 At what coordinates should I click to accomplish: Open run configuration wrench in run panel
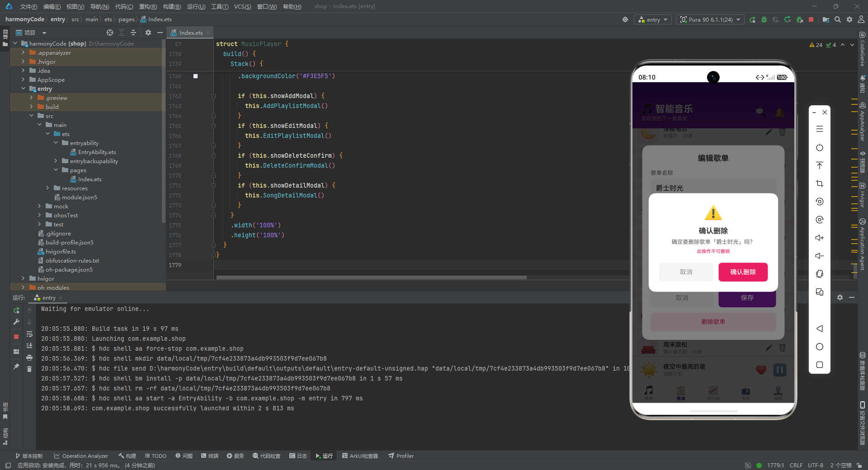[16, 322]
